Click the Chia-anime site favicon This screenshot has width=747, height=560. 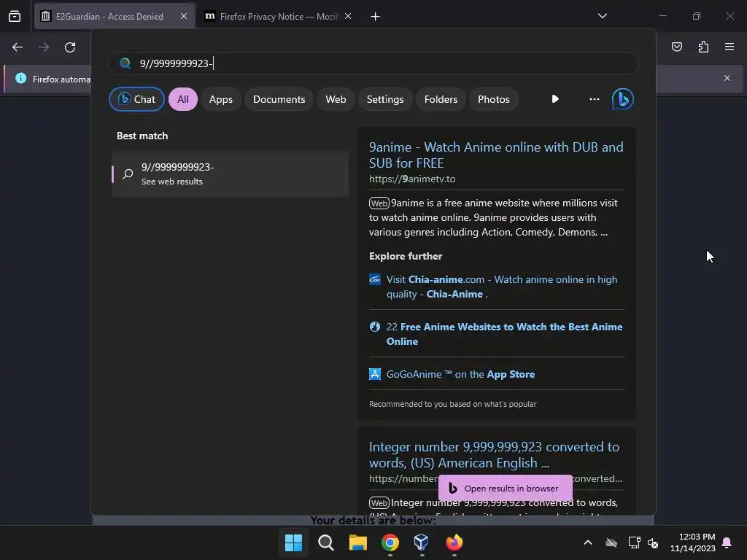coord(375,279)
